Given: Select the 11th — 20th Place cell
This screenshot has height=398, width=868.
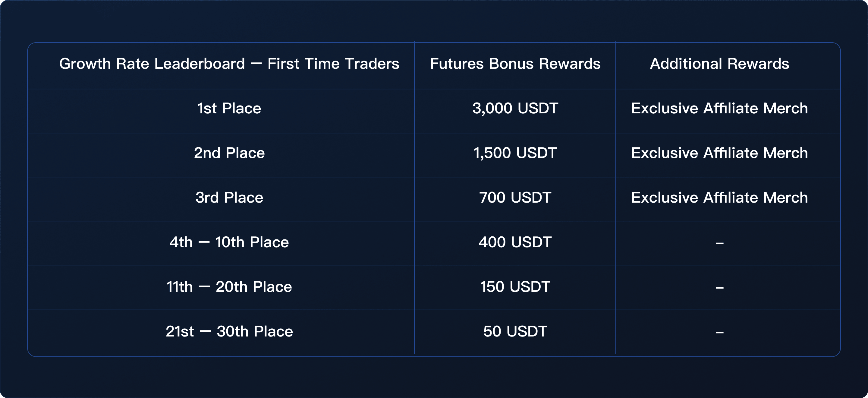Looking at the screenshot, I should pyautogui.click(x=229, y=287).
